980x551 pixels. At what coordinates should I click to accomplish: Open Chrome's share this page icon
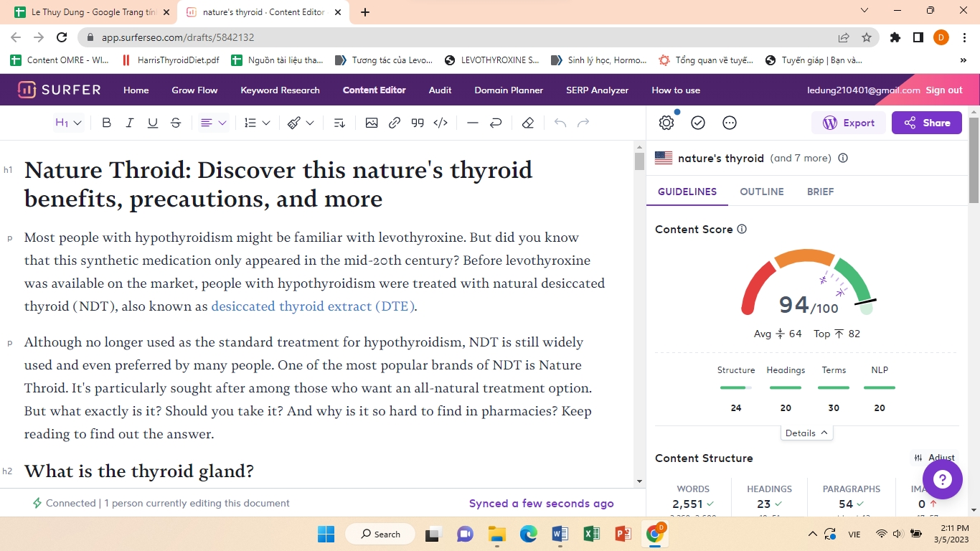pos(844,37)
